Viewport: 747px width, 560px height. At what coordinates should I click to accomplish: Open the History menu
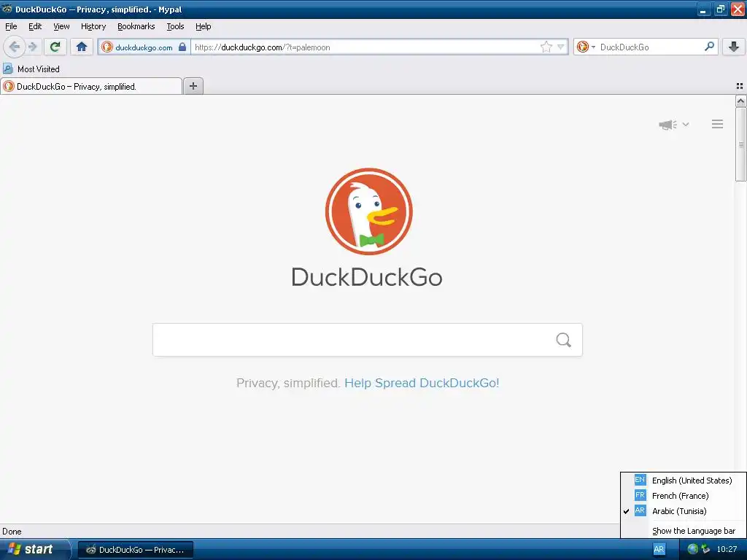tap(93, 26)
